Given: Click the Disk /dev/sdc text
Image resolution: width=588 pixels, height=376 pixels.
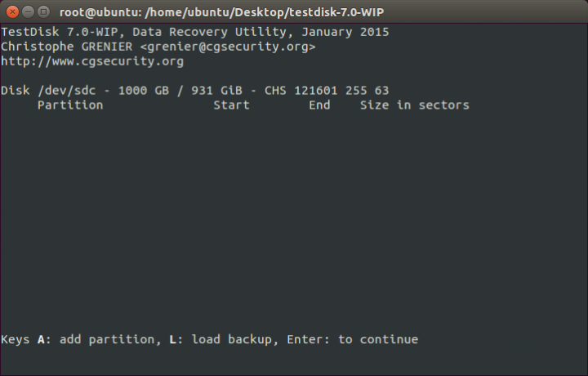Looking at the screenshot, I should point(48,91).
